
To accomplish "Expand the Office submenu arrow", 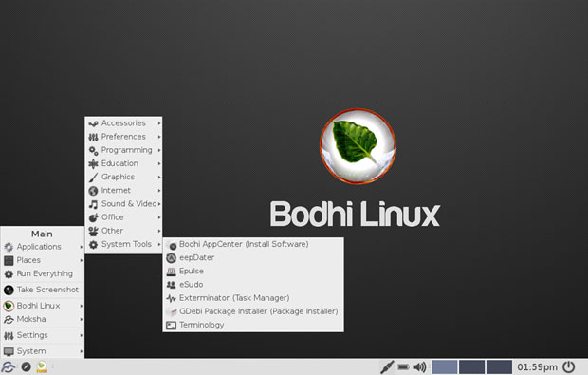I will tap(159, 217).
